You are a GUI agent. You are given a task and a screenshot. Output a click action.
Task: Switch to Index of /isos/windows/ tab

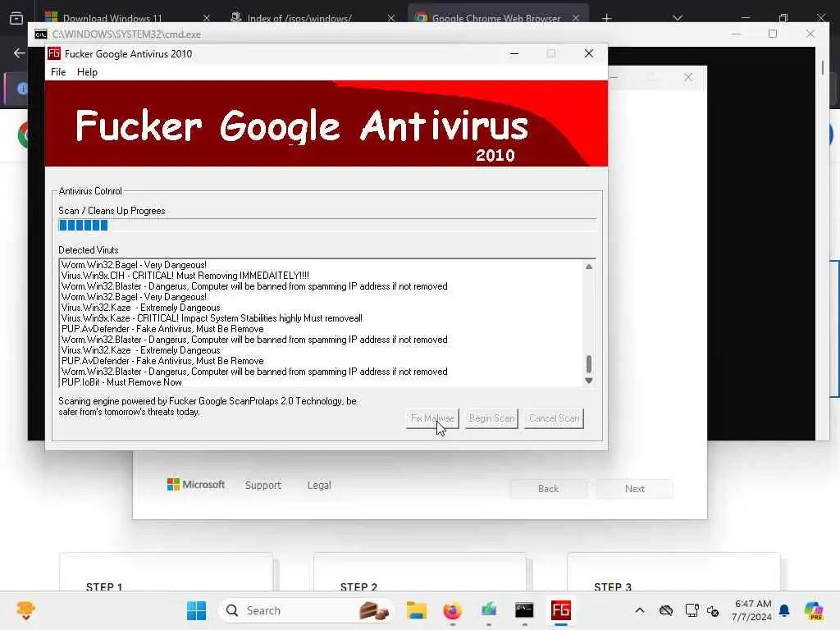tap(299, 18)
